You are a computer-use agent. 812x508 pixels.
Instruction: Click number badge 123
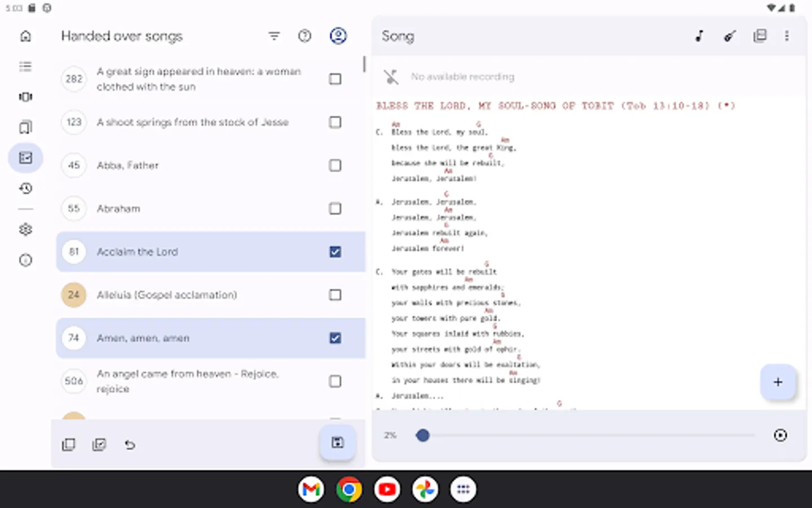tap(74, 122)
